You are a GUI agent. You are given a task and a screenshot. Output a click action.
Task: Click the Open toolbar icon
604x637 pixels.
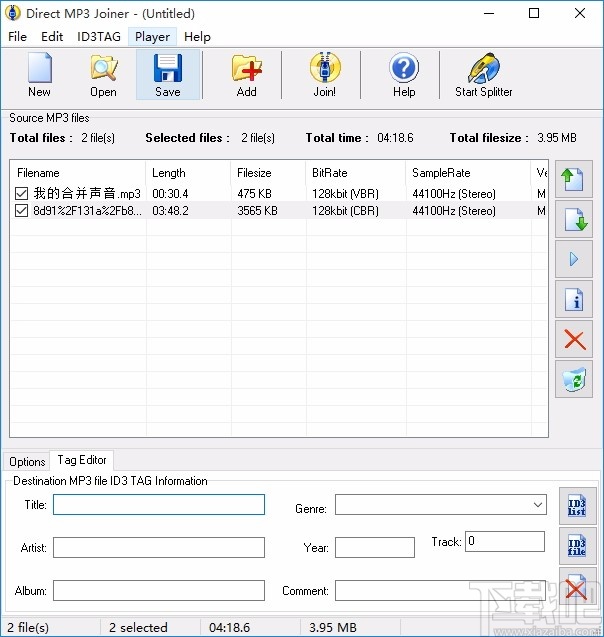pos(103,75)
